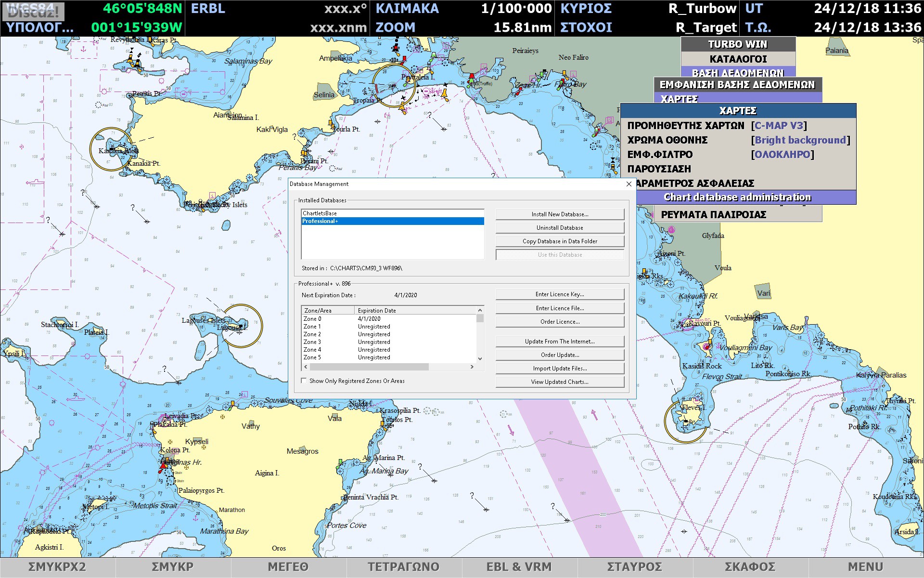This screenshot has width=924, height=578.
Task: Click right arrow of zone list horizontal scrollbar
Action: pyautogui.click(x=472, y=367)
